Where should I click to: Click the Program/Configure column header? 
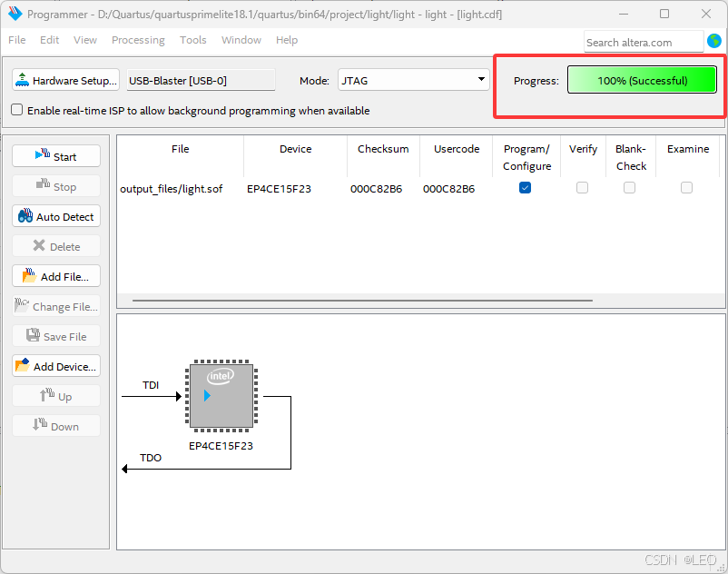coord(526,157)
